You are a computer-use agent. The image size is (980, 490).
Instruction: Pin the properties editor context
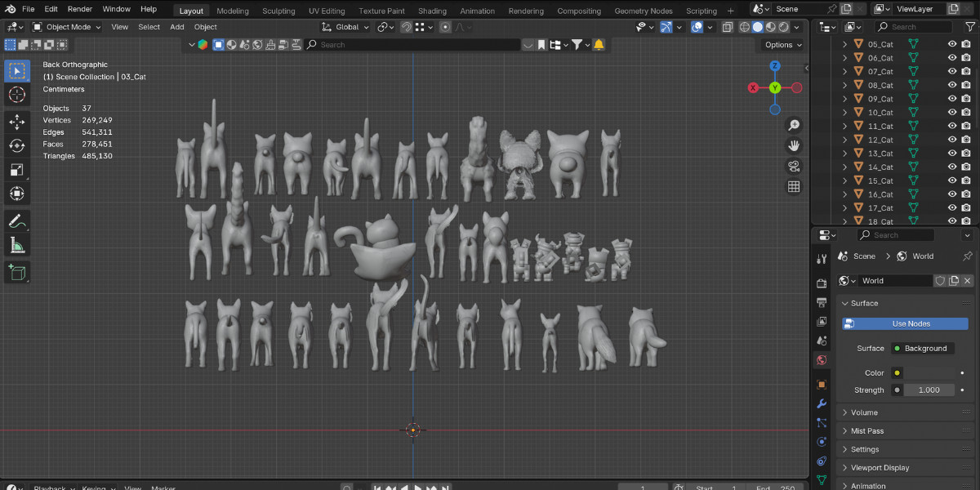(x=968, y=256)
